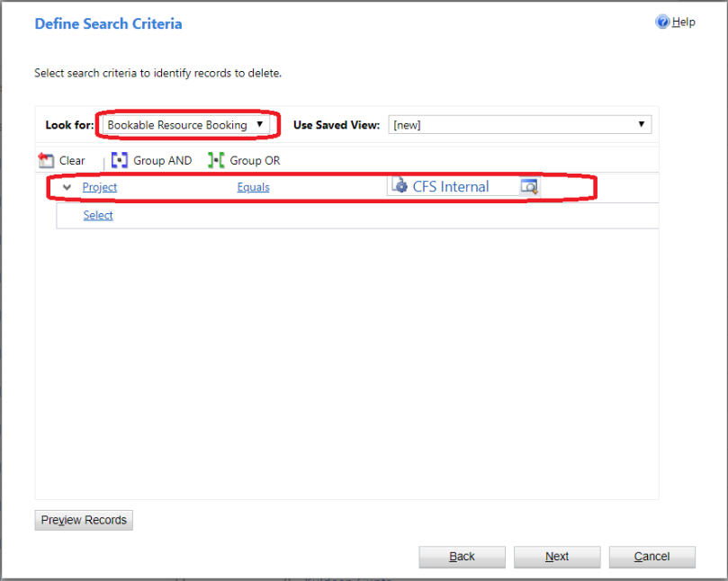Change the Equals operator link
This screenshot has width=728, height=581.
pyautogui.click(x=253, y=187)
